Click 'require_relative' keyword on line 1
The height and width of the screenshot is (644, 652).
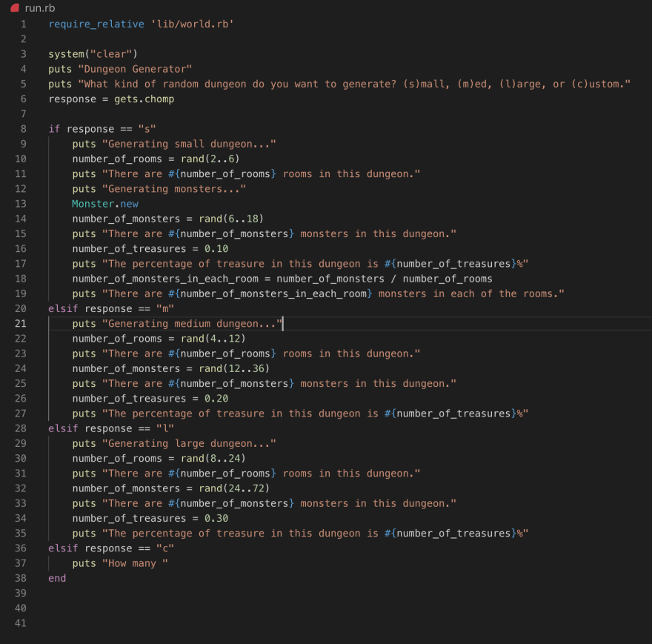96,24
